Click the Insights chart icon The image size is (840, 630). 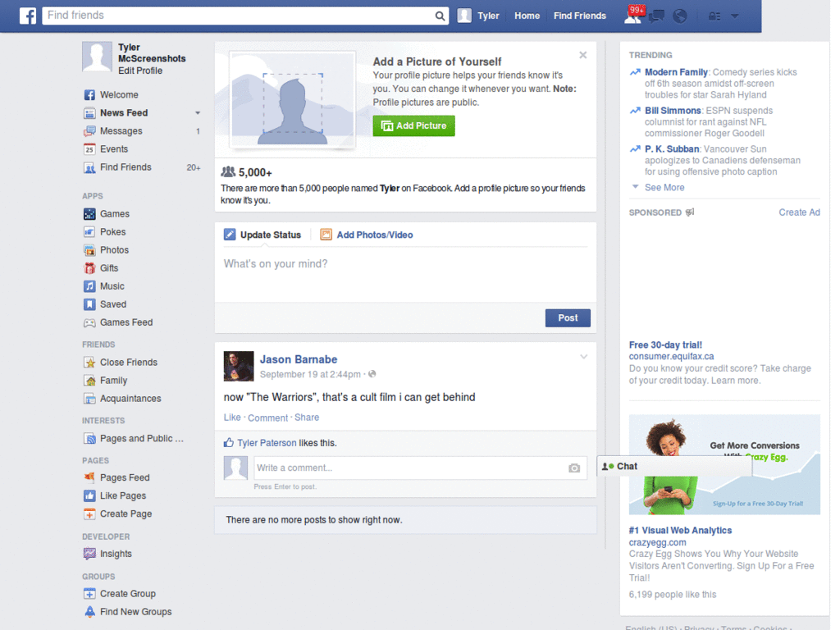tap(89, 554)
